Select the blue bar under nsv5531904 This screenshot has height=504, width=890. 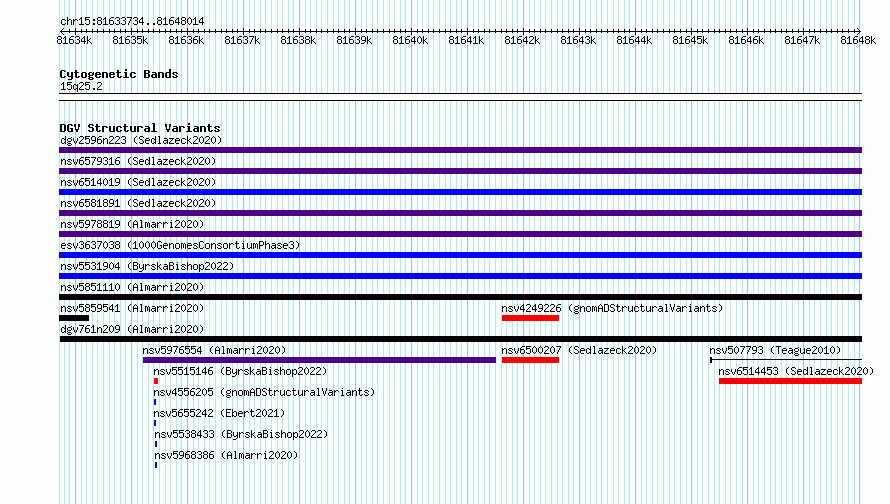click(x=460, y=276)
